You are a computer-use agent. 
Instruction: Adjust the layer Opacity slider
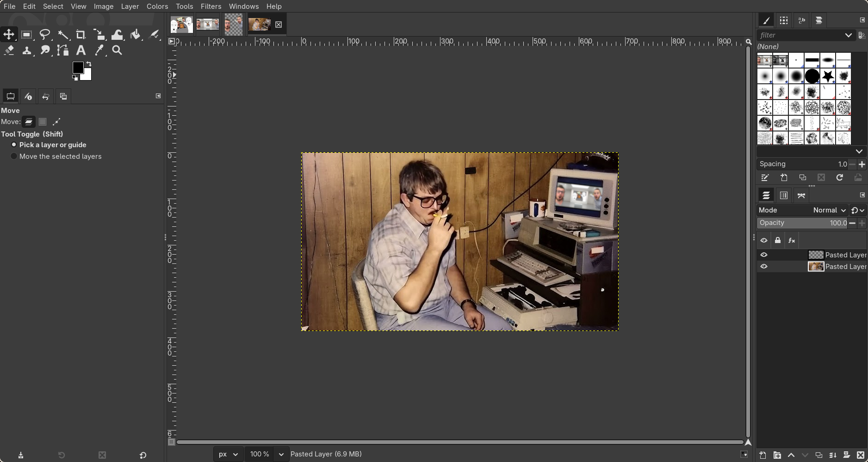803,223
